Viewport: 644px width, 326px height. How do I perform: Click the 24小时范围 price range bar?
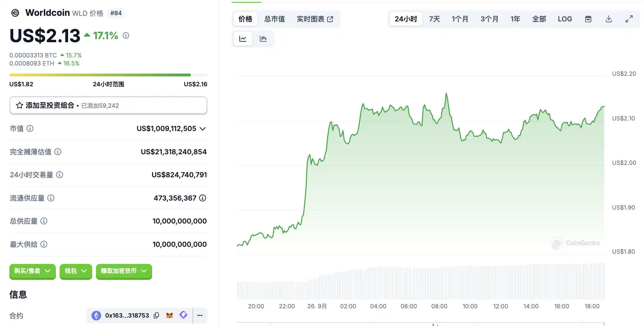108,75
